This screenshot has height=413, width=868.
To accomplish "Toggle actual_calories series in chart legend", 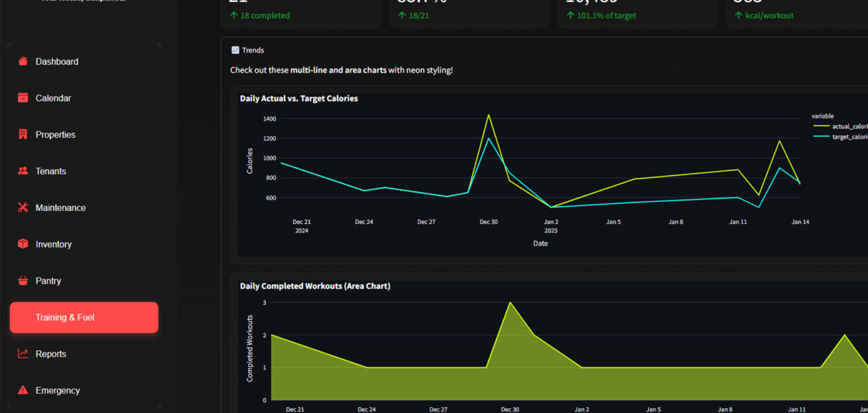I will [x=849, y=126].
